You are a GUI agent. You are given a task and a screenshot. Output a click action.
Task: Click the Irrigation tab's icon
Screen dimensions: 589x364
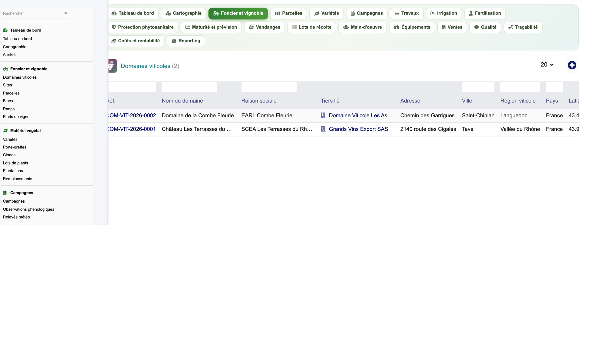coord(433,13)
